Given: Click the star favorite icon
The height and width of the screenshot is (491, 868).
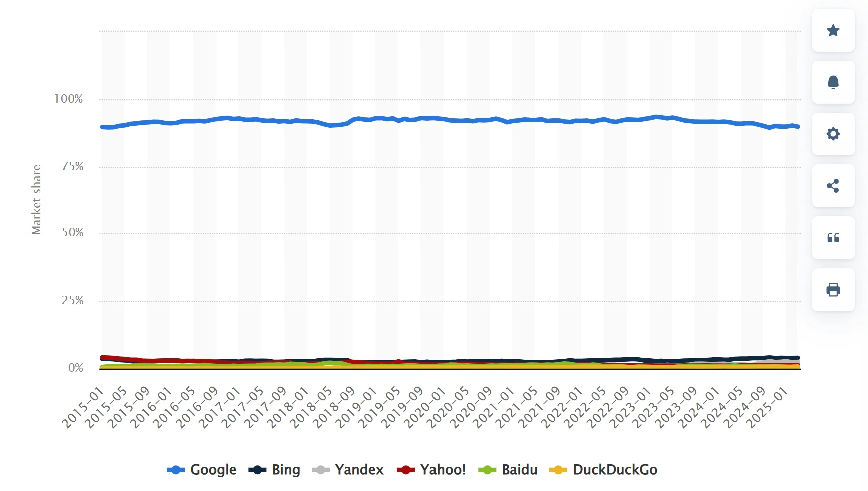Looking at the screenshot, I should [833, 31].
